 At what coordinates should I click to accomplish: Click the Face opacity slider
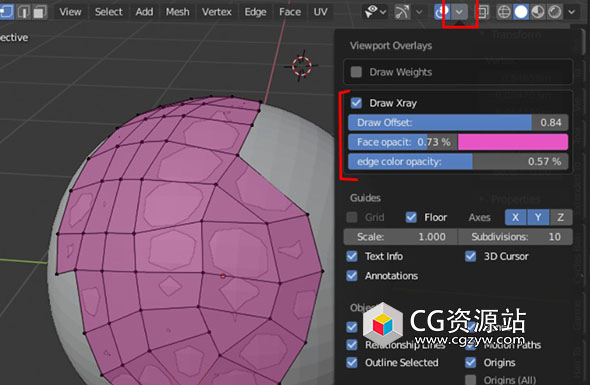(403, 142)
